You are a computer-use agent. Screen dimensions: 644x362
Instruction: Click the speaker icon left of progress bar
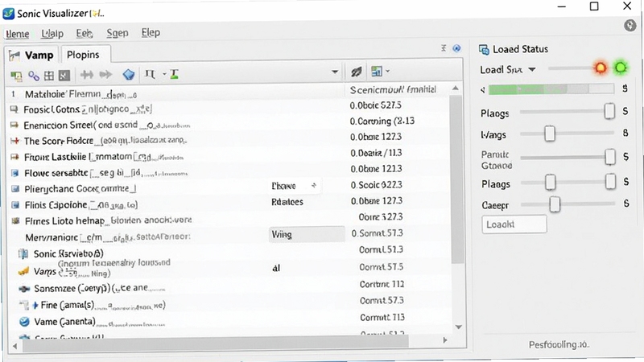(483, 89)
